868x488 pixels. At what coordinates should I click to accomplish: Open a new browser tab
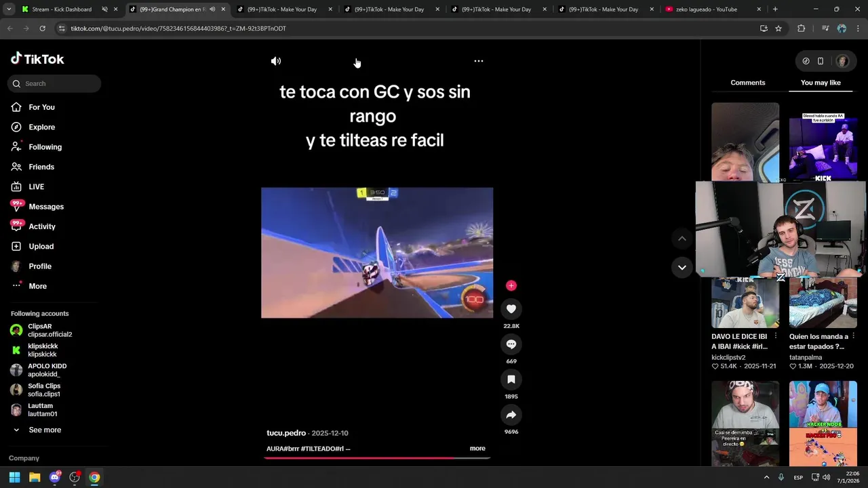click(775, 9)
